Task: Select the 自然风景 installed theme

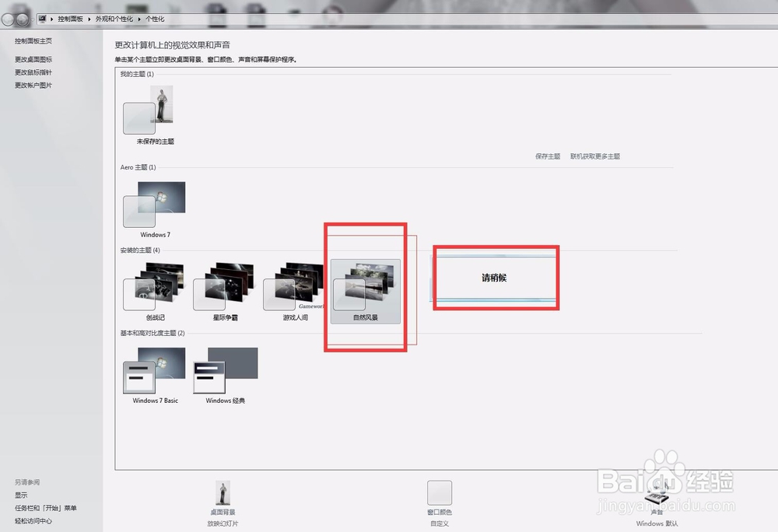Action: coord(365,292)
